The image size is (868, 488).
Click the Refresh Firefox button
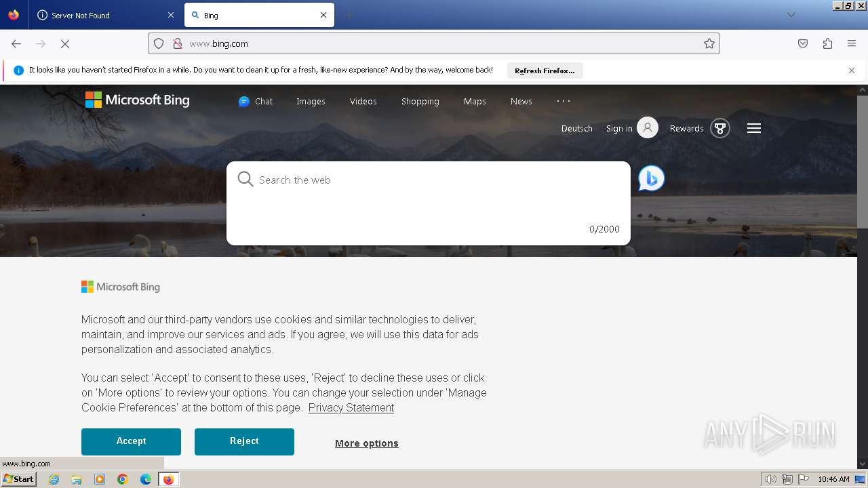click(x=545, y=70)
